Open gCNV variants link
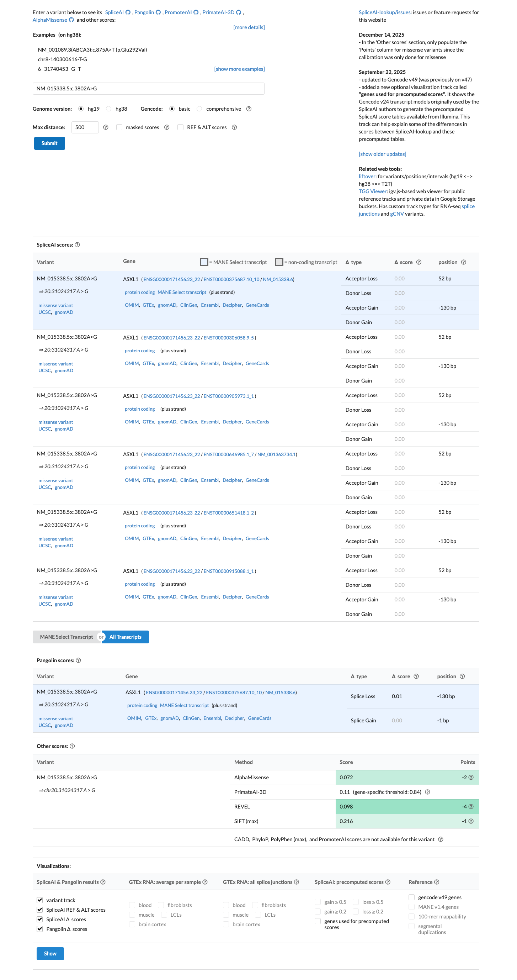Viewport: 517px width, 980px height. coord(397,214)
